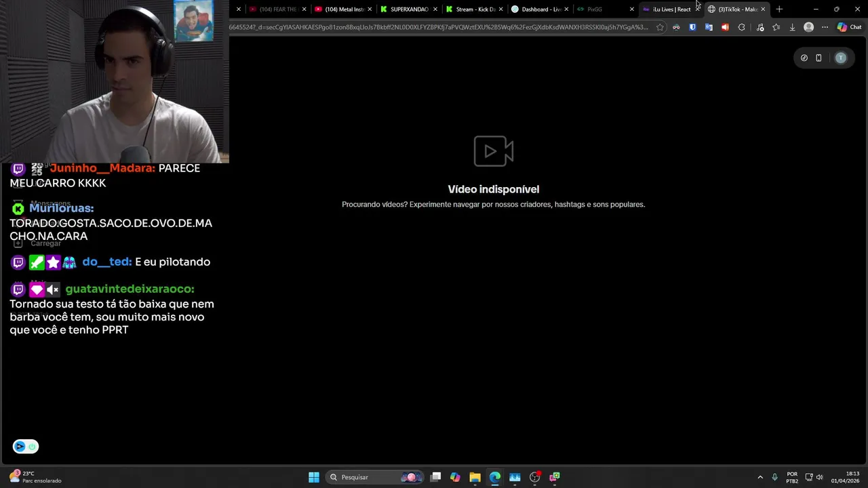Image resolution: width=868 pixels, height=488 pixels.
Task: Click the unavailable video placeholder icon
Action: point(494,151)
